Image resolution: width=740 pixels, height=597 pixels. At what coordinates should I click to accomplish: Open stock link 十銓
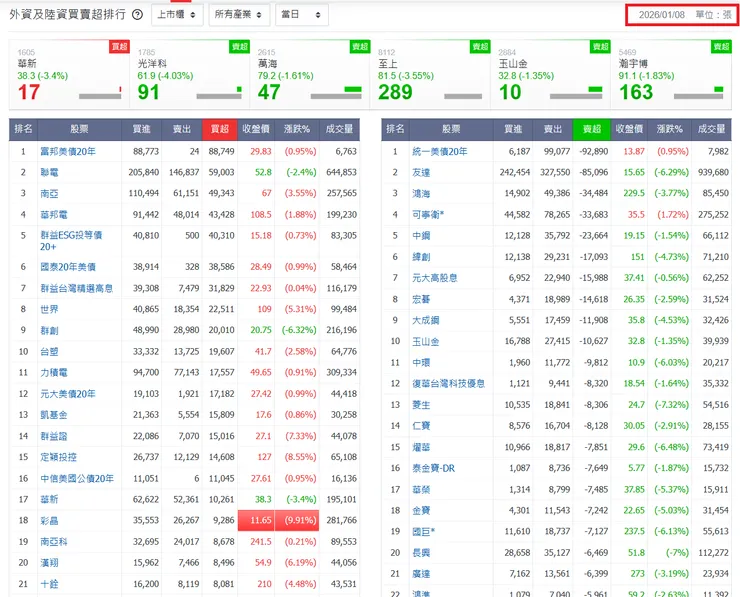coord(49,584)
